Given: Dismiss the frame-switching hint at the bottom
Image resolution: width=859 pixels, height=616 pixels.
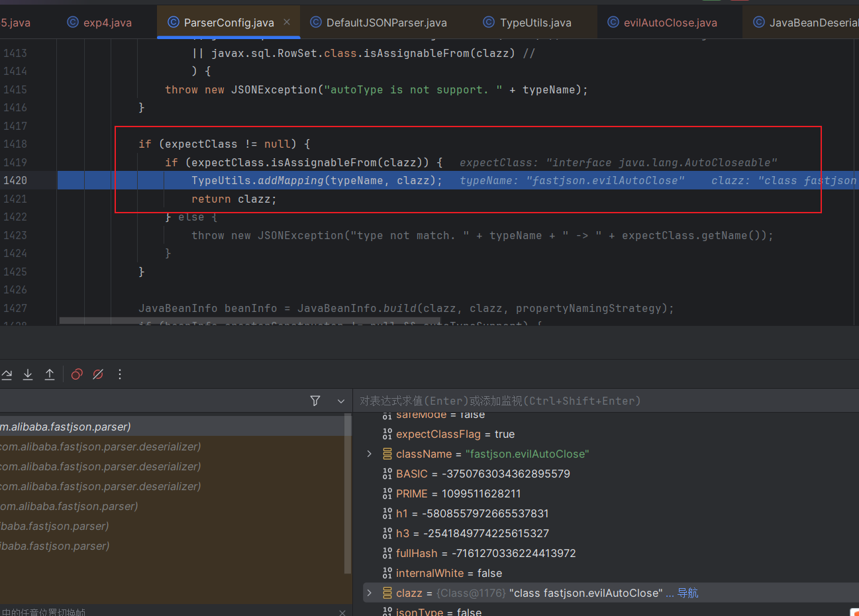Looking at the screenshot, I should click(x=342, y=613).
